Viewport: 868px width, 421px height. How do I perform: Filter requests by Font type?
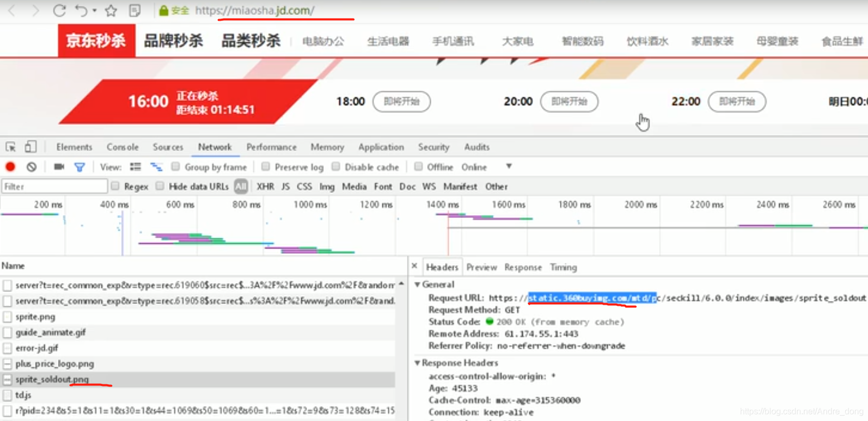point(382,186)
